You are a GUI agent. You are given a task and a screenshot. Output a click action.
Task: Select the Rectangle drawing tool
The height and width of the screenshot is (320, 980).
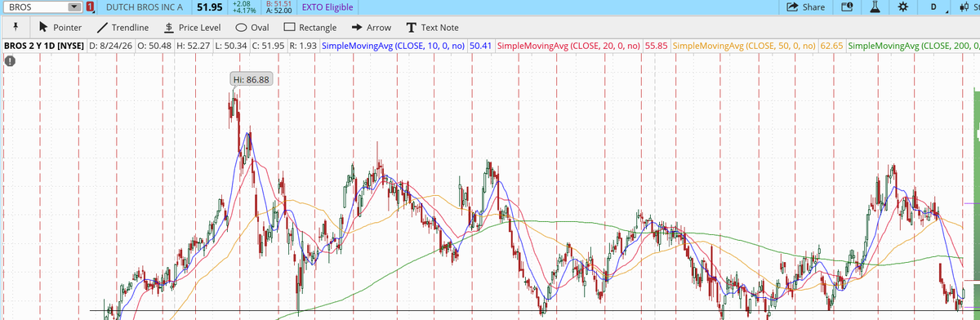pos(310,27)
